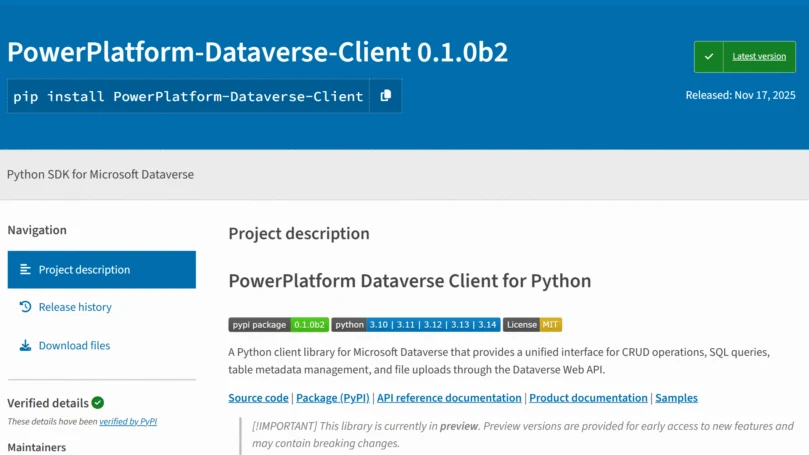This screenshot has width=809, height=455.
Task: Open the Samples link
Action: coord(676,398)
